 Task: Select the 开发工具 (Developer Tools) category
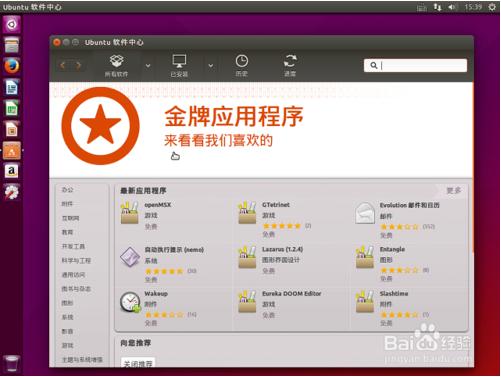coord(73,246)
